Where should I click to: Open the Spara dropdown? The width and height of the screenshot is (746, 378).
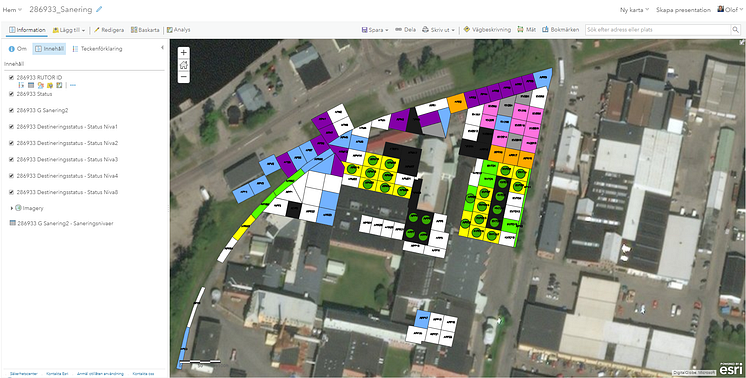pos(375,29)
